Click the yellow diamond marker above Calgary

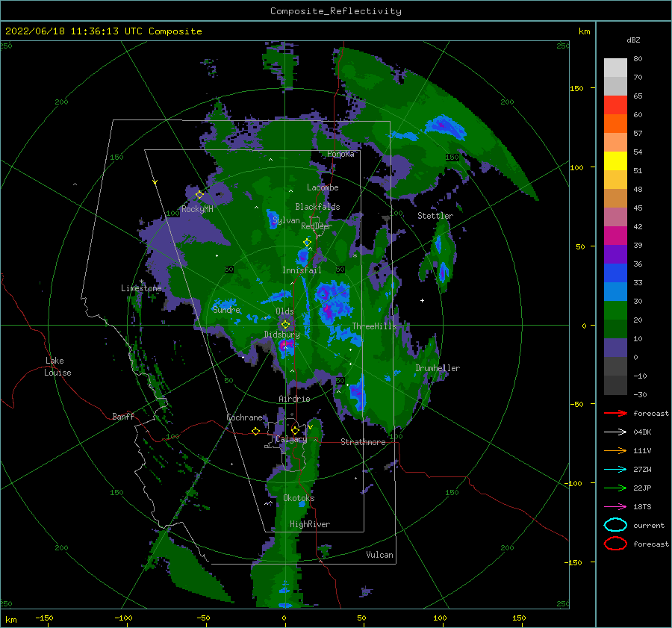[295, 430]
